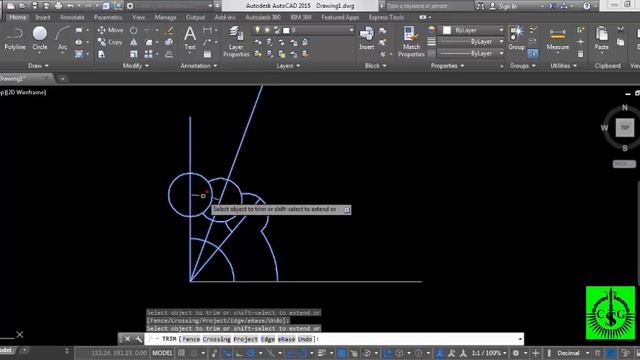Click the Match Properties tool
The width and height of the screenshot is (640, 360).
[x=411, y=42]
